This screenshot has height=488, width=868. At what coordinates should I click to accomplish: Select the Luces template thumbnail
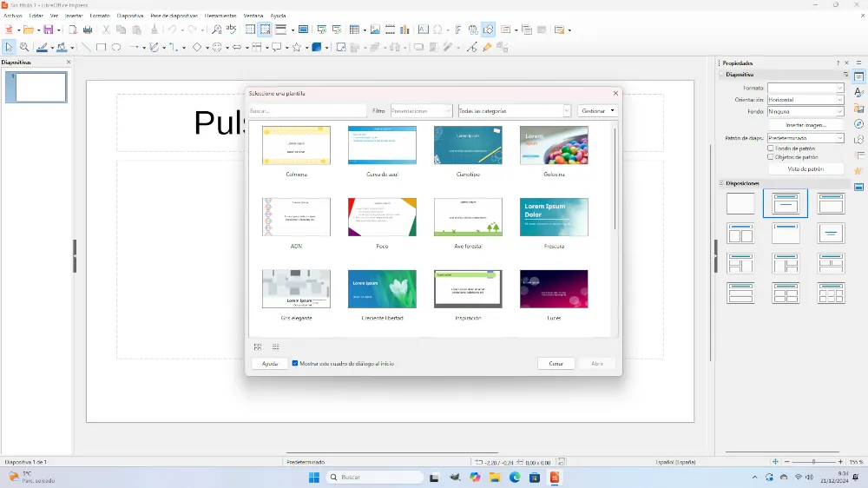pyautogui.click(x=554, y=289)
